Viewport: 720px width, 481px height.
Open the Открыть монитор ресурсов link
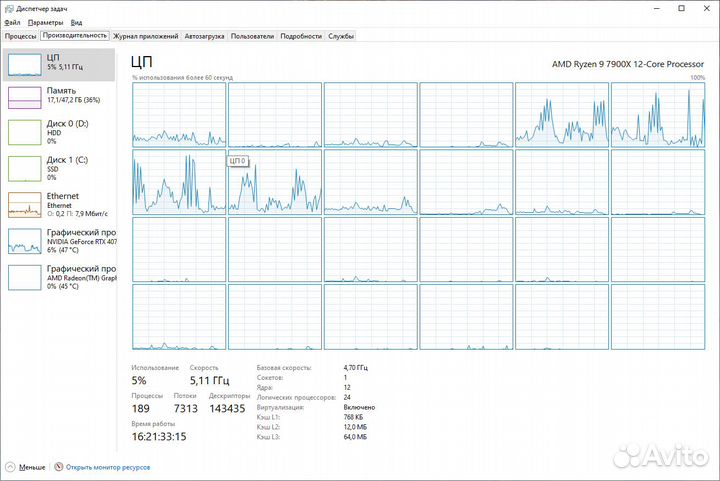(108, 467)
